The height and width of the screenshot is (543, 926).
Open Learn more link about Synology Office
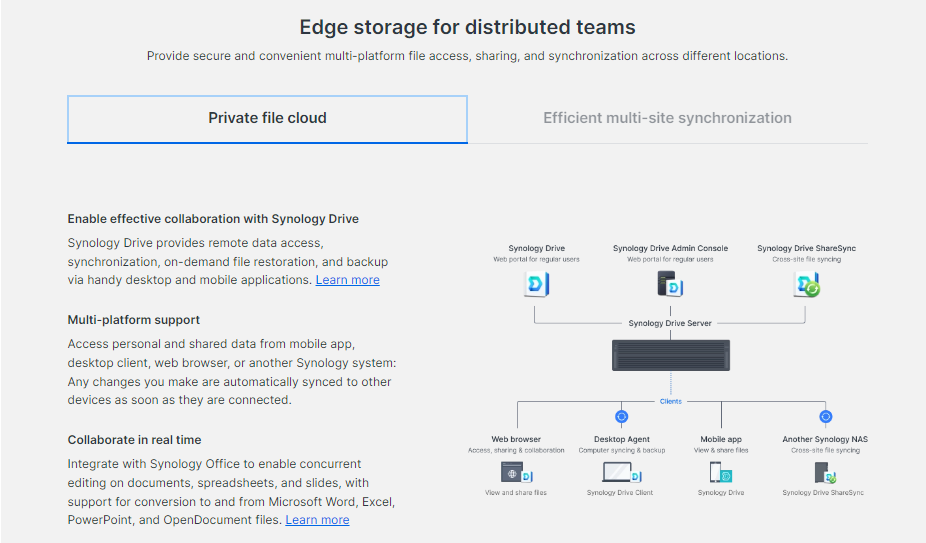(x=317, y=520)
